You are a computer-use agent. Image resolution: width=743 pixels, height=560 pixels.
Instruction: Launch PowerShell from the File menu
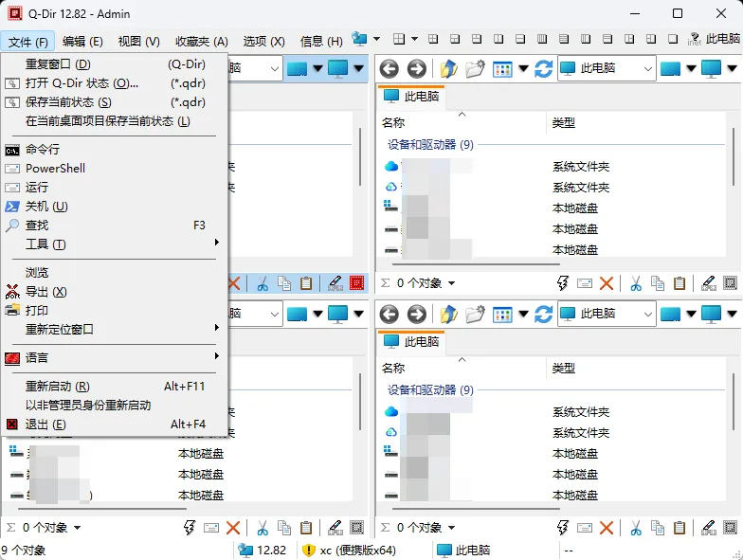click(x=116, y=169)
